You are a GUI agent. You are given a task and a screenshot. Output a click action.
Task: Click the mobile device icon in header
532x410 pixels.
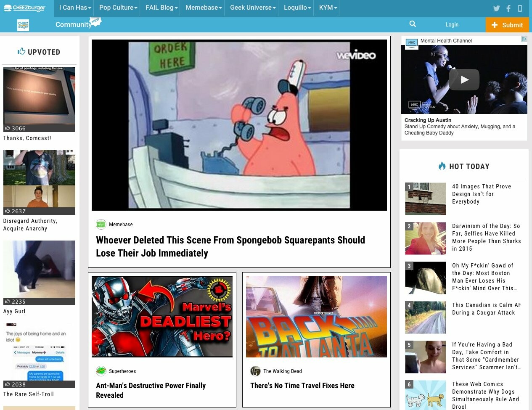click(520, 8)
